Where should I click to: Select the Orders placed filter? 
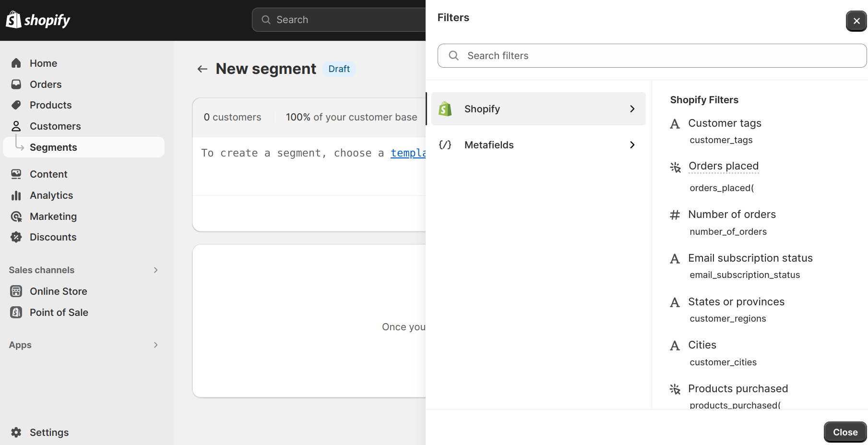724,166
